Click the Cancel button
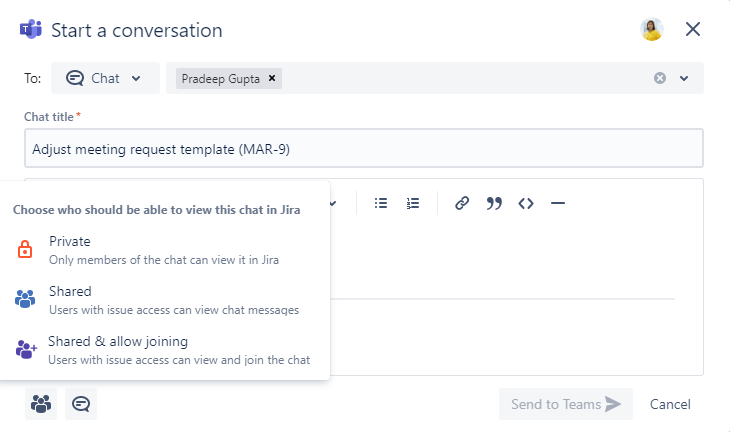This screenshot has width=730, height=432. [670, 404]
